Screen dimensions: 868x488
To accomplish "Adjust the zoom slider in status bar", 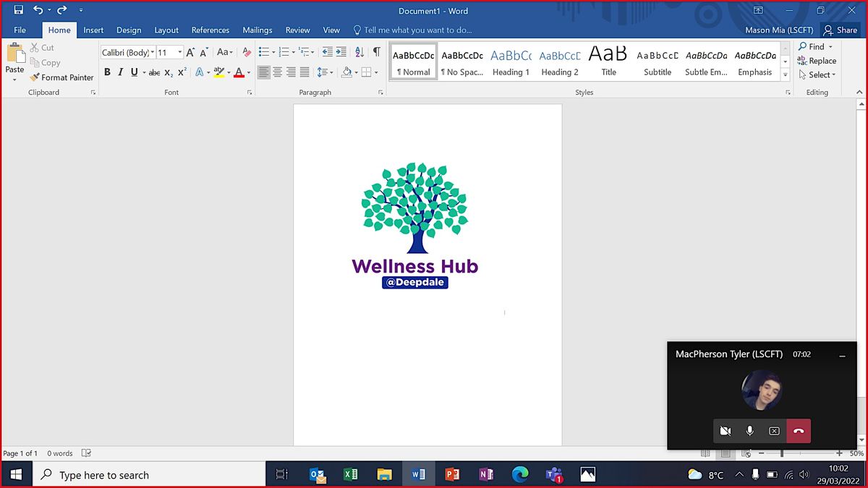I will tap(783, 453).
